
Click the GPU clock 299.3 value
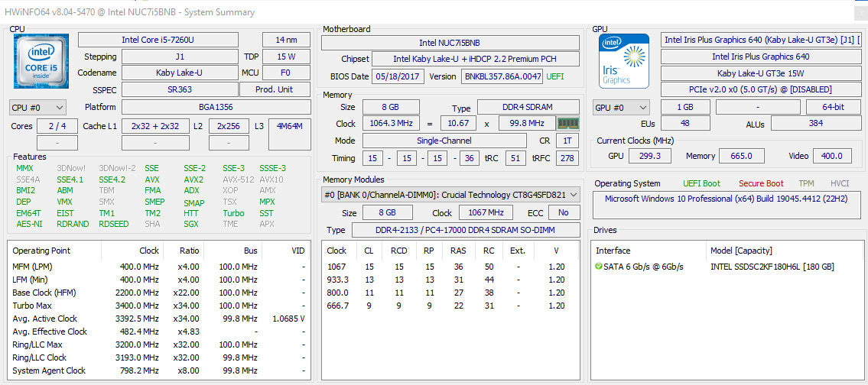point(651,156)
